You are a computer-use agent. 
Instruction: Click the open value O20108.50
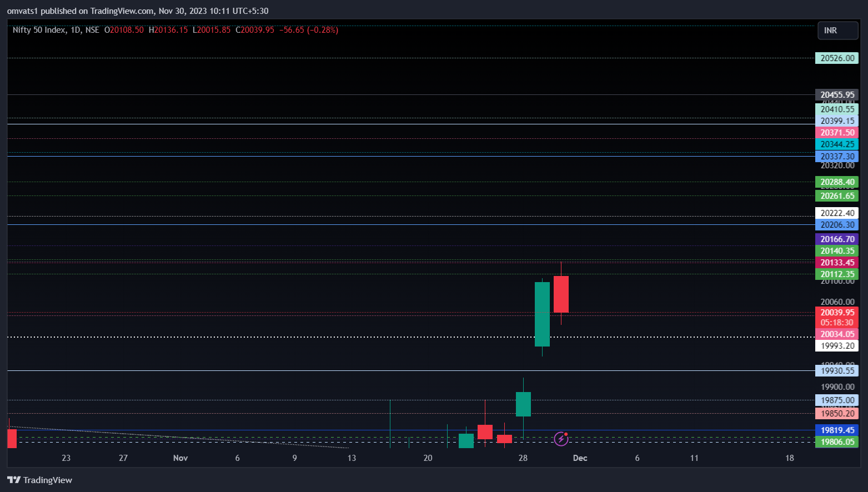(124, 30)
